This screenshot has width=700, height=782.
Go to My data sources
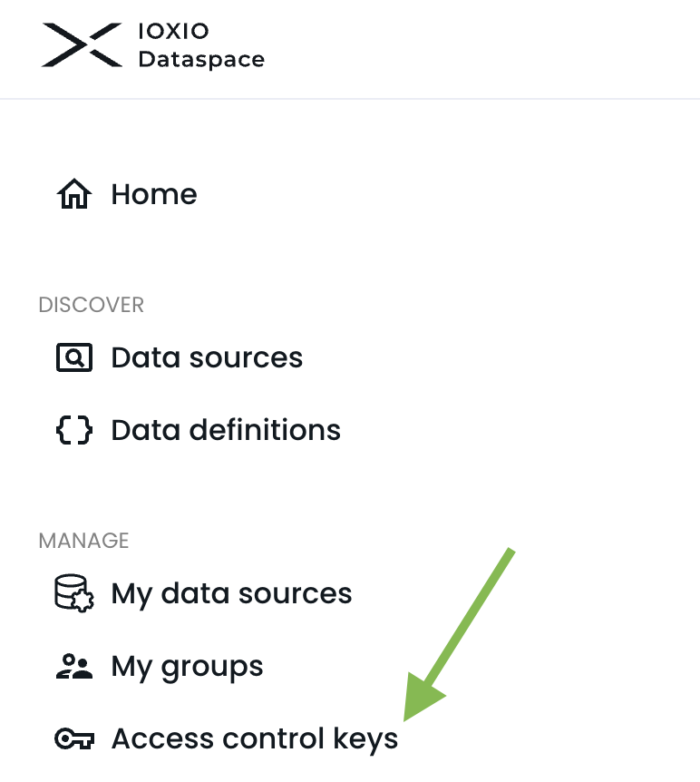[x=231, y=592]
